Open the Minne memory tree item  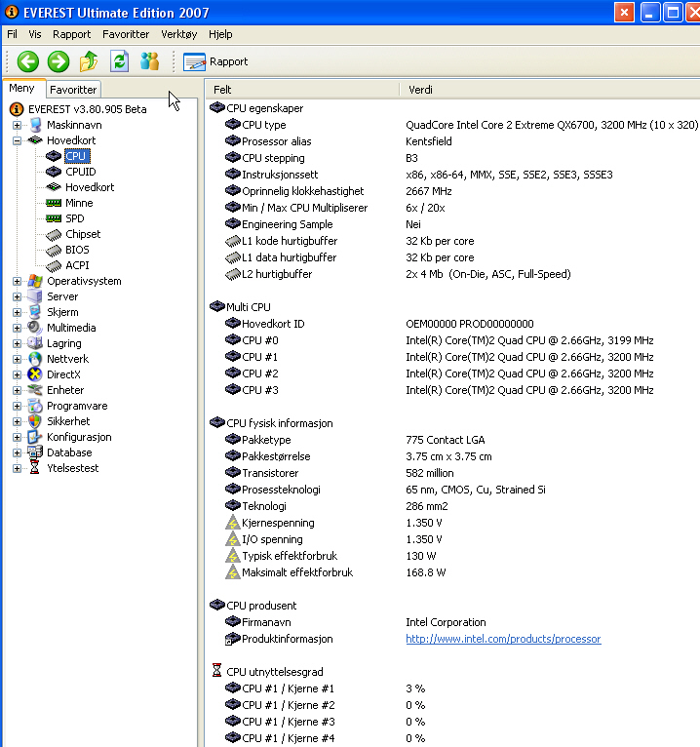79,203
